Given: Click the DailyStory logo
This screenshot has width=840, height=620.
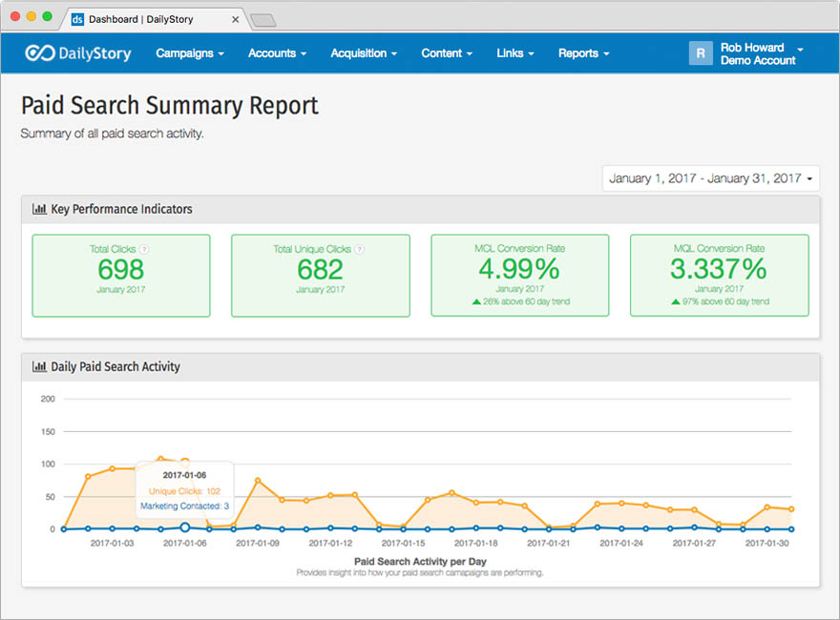Looking at the screenshot, I should click(x=78, y=53).
